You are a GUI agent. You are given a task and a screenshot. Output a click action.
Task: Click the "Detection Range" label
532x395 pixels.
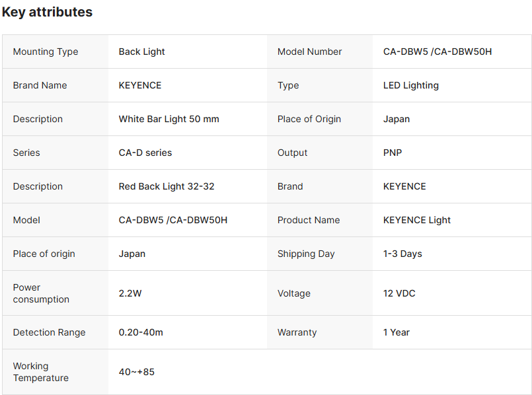tap(50, 332)
